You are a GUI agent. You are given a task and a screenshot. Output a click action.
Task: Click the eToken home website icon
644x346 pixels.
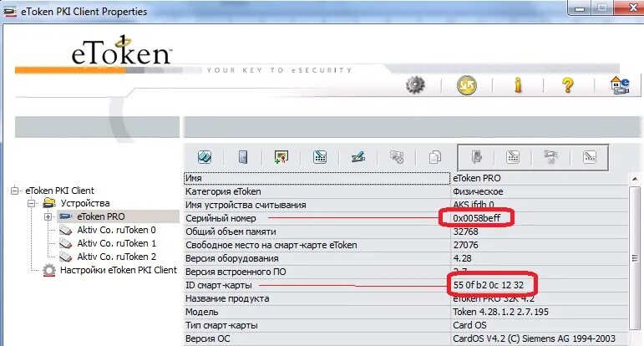(x=620, y=85)
